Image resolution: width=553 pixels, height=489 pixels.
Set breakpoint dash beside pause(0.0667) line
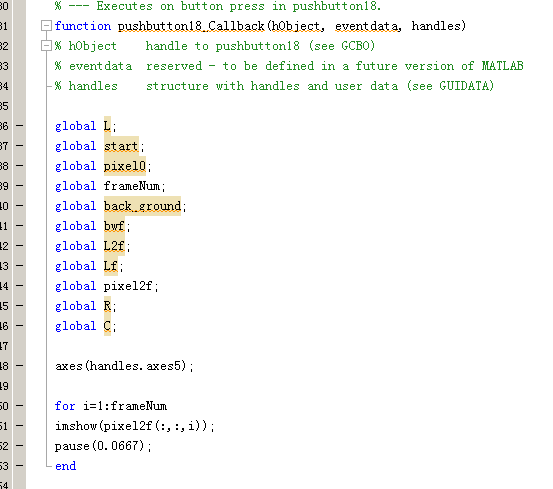[19, 446]
